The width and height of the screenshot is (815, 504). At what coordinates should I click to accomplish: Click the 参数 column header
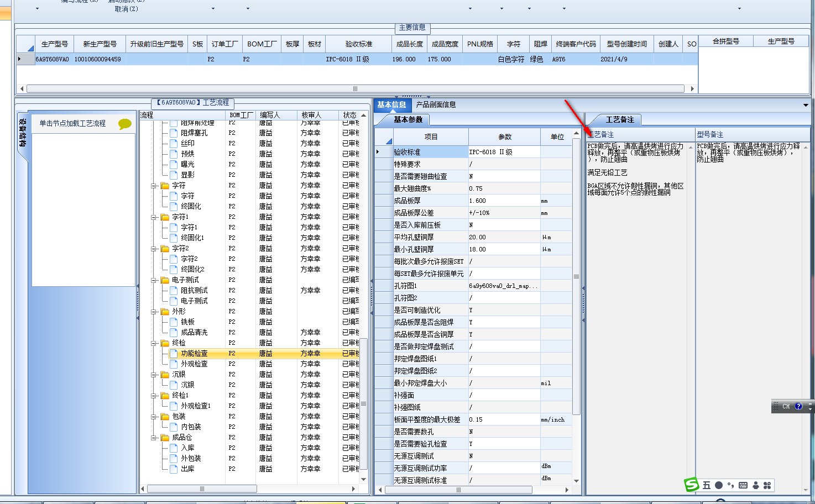click(x=505, y=136)
